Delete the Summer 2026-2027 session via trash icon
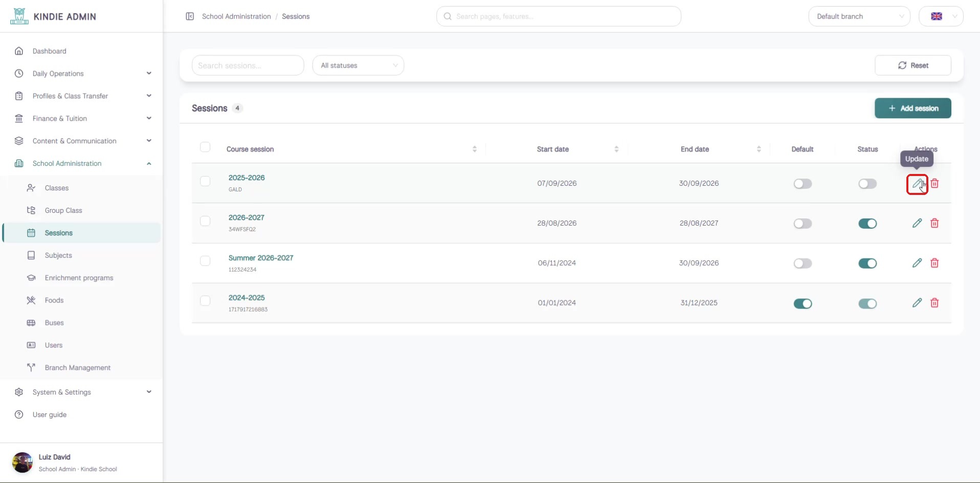 pyautogui.click(x=934, y=263)
